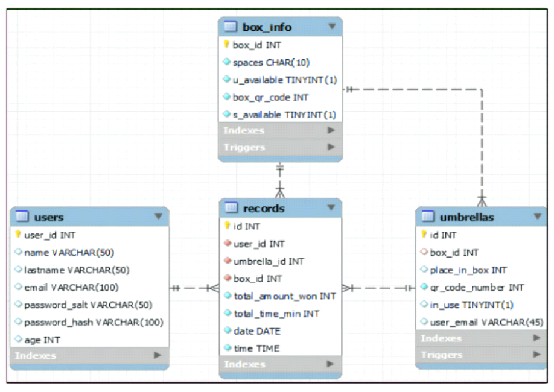Select the s_available column in box_info
This screenshot has height=392, width=554.
(284, 114)
